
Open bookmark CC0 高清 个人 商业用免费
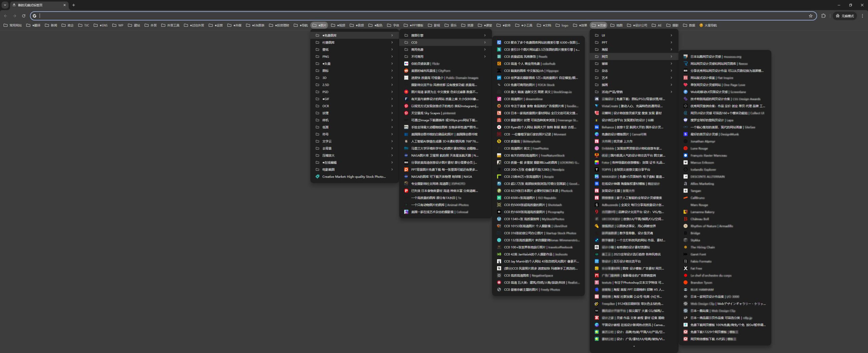pyautogui.click(x=538, y=64)
